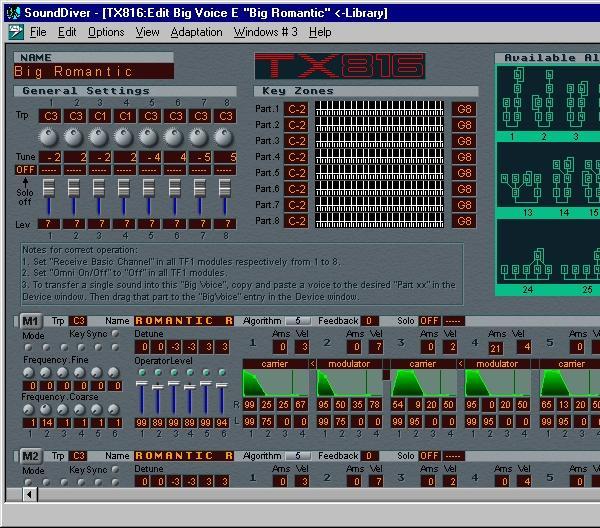Click the M2 module button
600x528 pixels.
coord(30,456)
